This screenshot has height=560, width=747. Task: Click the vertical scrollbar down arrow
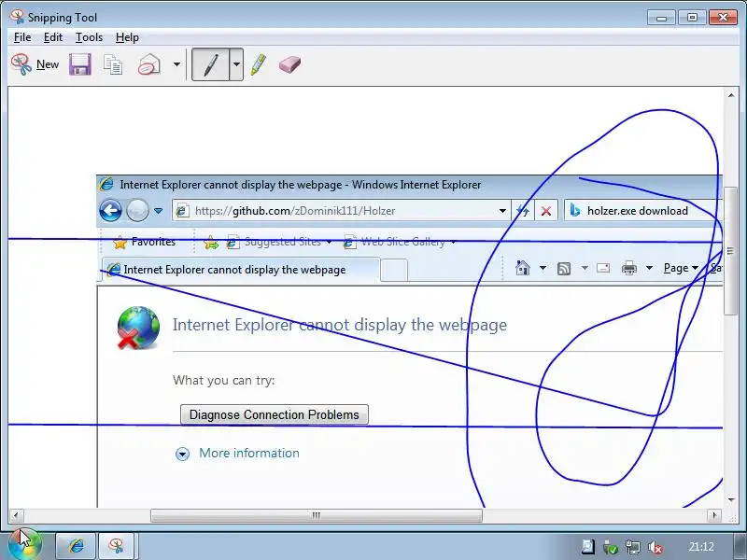(x=731, y=500)
